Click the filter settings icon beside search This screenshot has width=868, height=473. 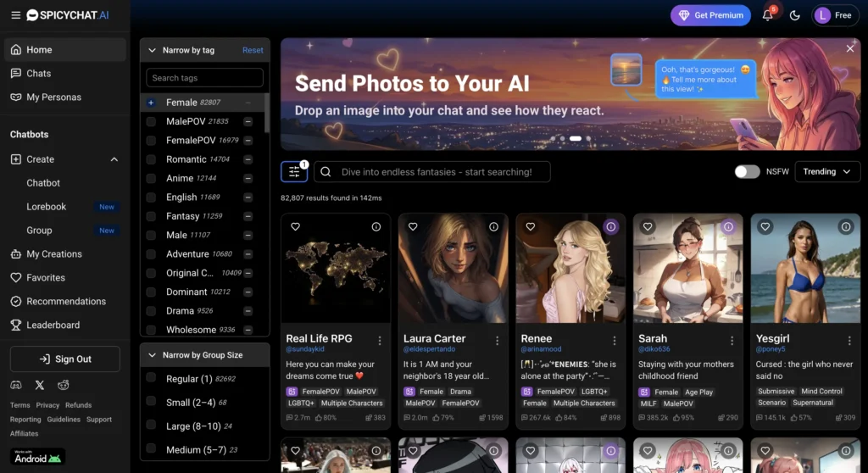294,172
